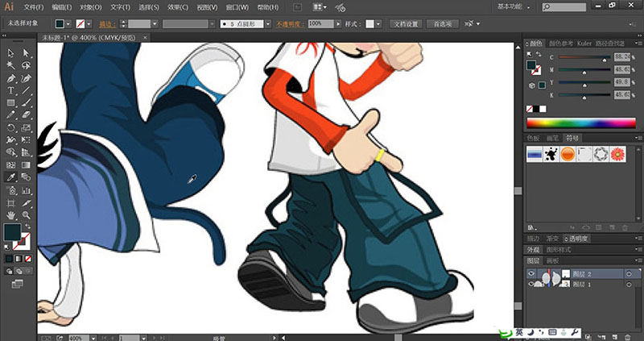This screenshot has height=341, width=644.
Task: Open the opacity 100% slider arrow
Action: pos(338,24)
